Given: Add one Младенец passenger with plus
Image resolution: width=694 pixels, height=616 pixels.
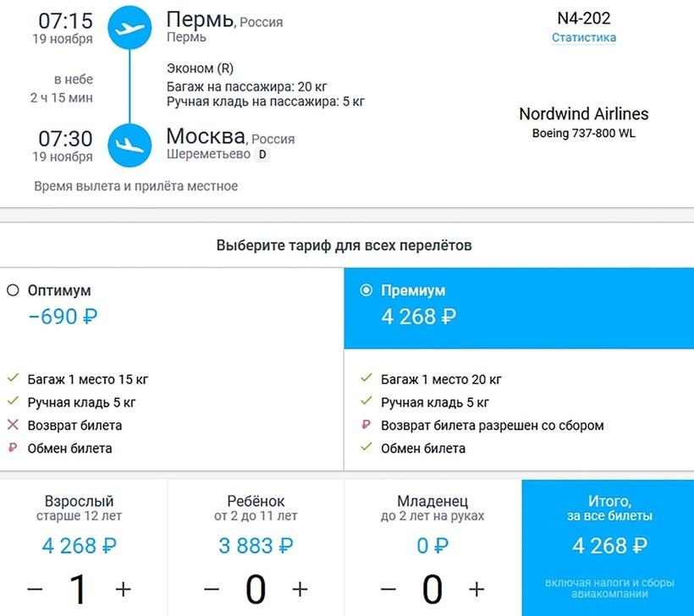Looking at the screenshot, I should point(477,588).
